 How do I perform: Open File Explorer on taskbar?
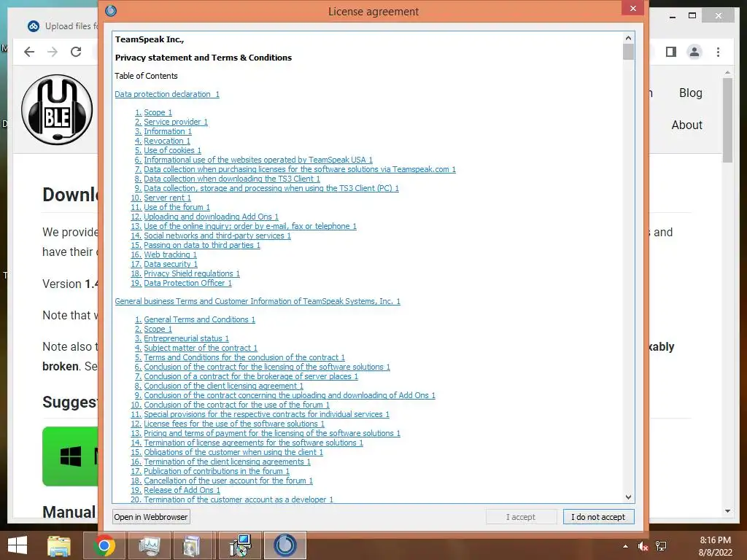pyautogui.click(x=58, y=545)
